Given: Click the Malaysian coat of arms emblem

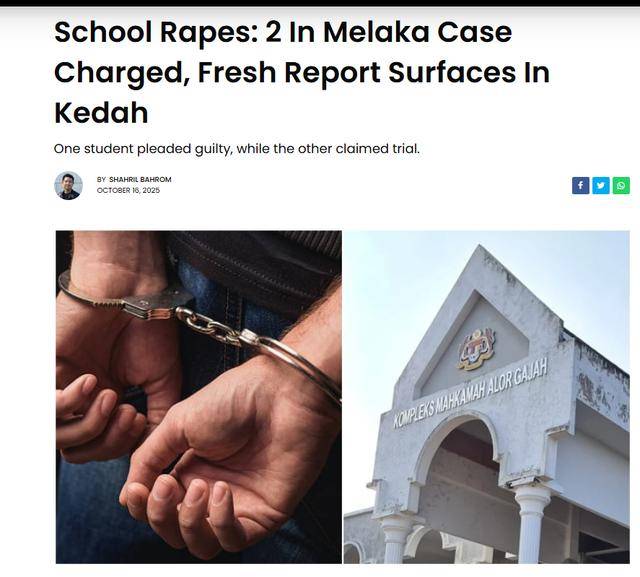Looking at the screenshot, I should [x=476, y=349].
